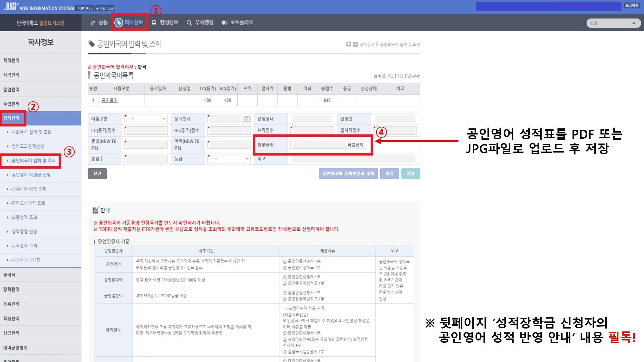The image size is (644, 362).
Task: Open the 부속행정 top menu
Action: click(x=200, y=23)
